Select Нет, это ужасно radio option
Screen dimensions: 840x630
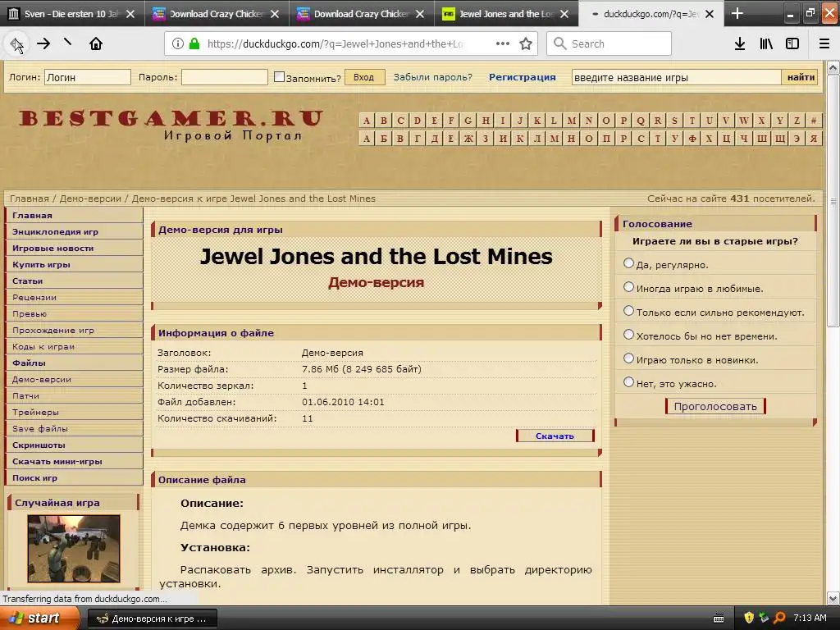coord(629,382)
